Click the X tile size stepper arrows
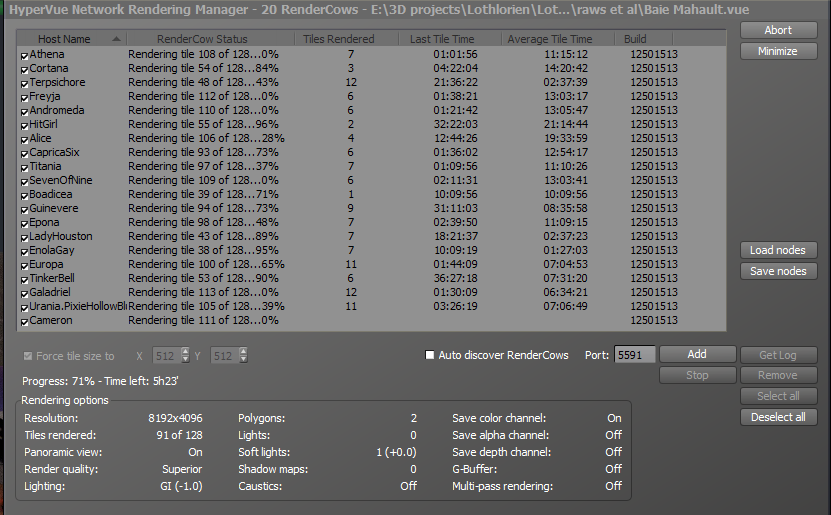 coord(186,355)
